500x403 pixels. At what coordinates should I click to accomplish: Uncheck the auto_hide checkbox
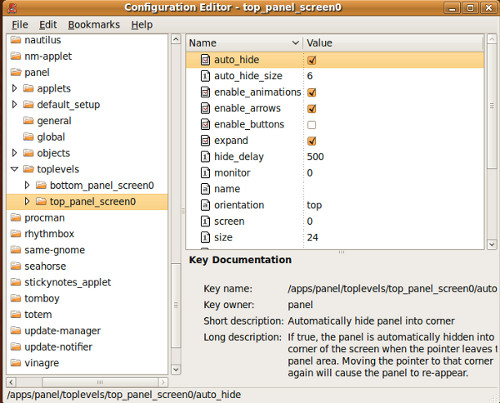pyautogui.click(x=312, y=60)
